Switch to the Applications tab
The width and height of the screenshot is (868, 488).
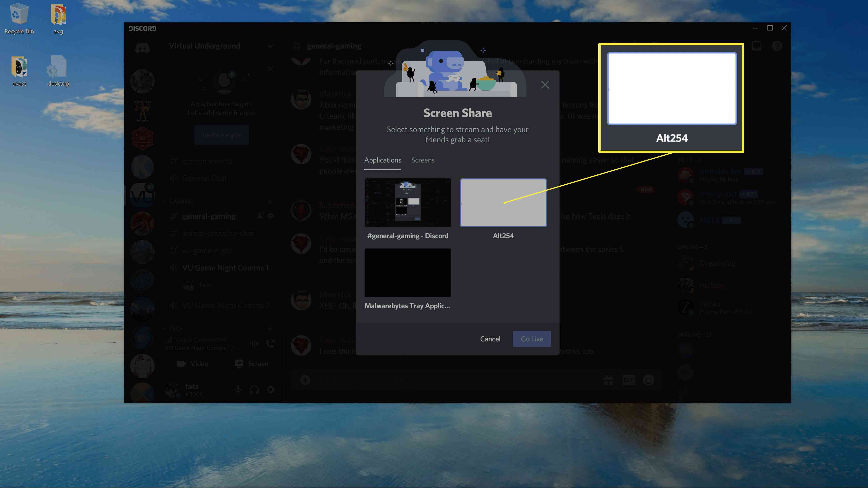[x=382, y=160]
